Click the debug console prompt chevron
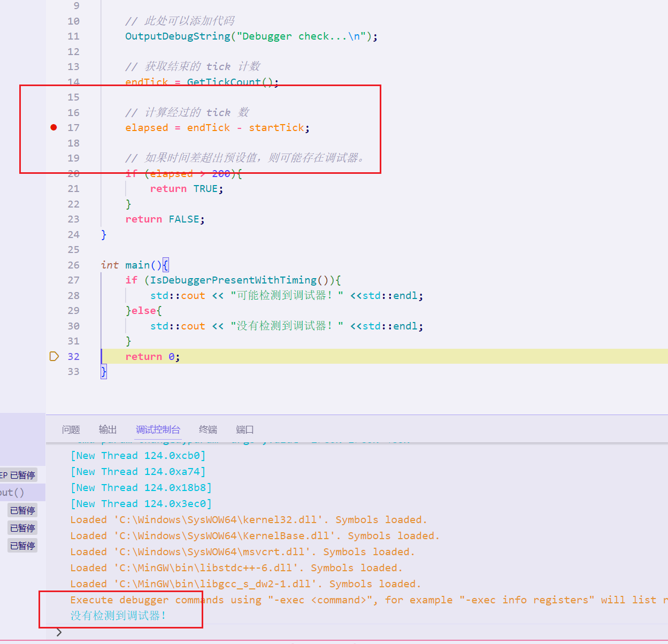This screenshot has height=644, width=668. [x=59, y=632]
